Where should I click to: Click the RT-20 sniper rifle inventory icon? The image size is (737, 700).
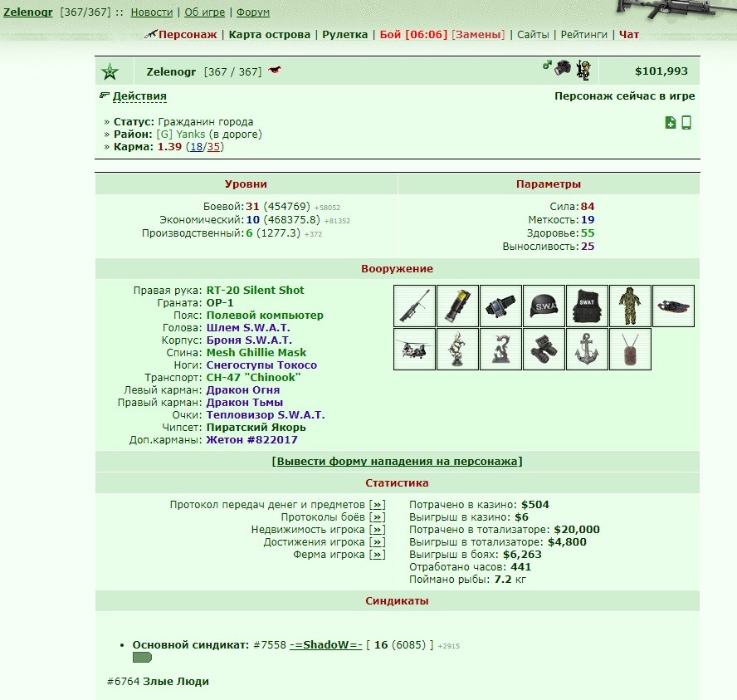pos(415,306)
